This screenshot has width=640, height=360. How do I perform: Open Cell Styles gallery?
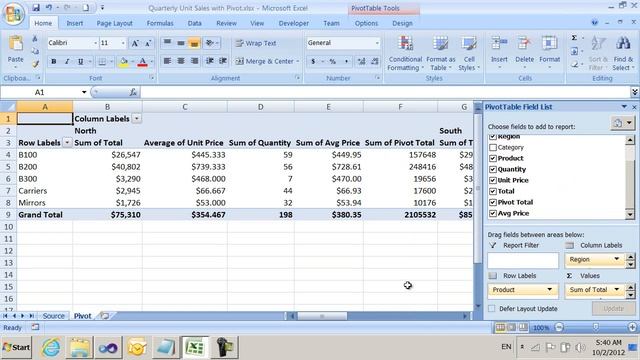[x=469, y=53]
